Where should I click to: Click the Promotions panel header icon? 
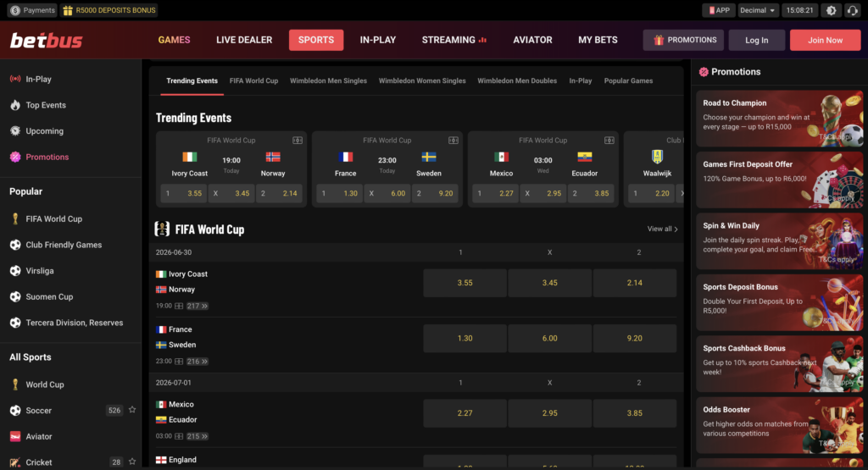click(704, 72)
